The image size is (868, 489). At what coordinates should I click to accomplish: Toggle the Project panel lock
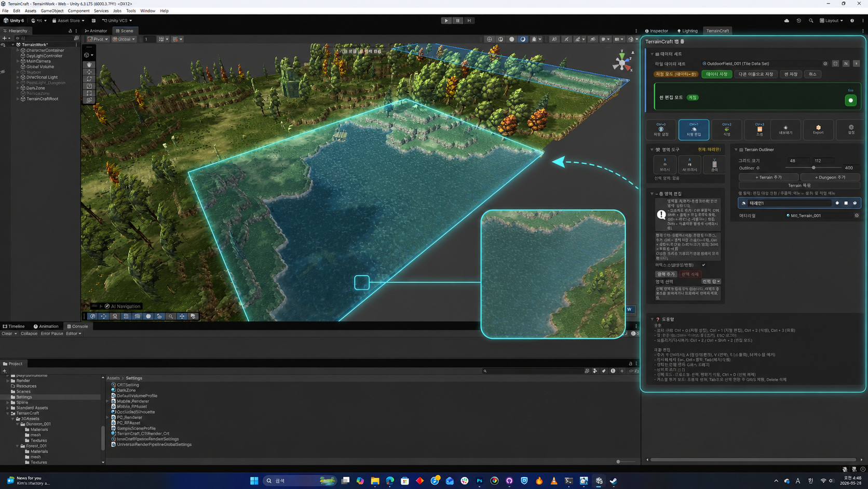click(630, 364)
